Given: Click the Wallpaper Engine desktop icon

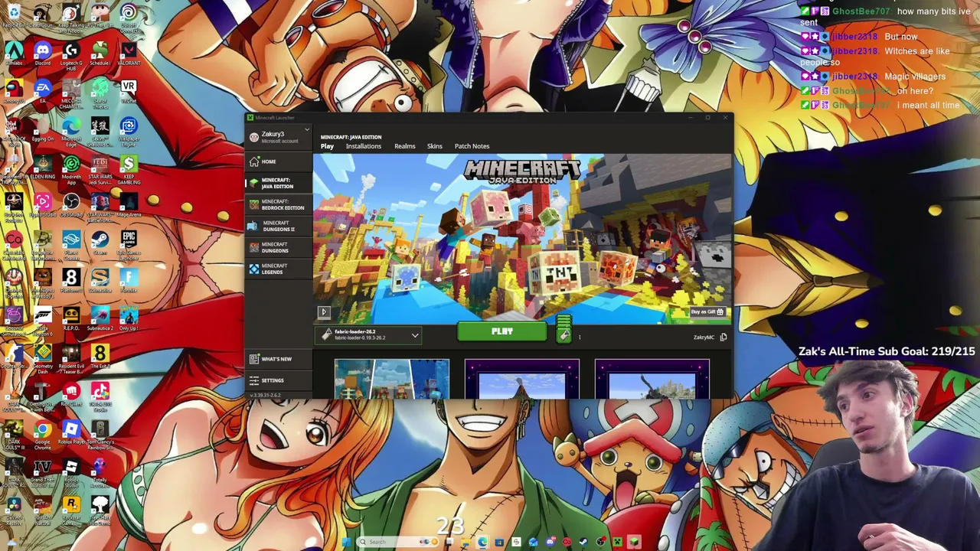Looking at the screenshot, I should pos(129,130).
